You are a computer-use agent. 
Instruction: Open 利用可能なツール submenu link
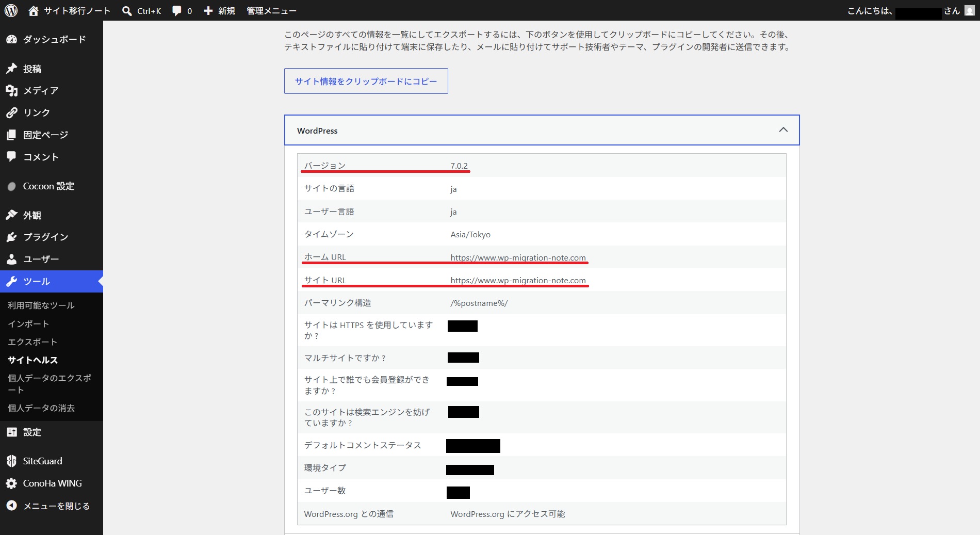click(41, 305)
